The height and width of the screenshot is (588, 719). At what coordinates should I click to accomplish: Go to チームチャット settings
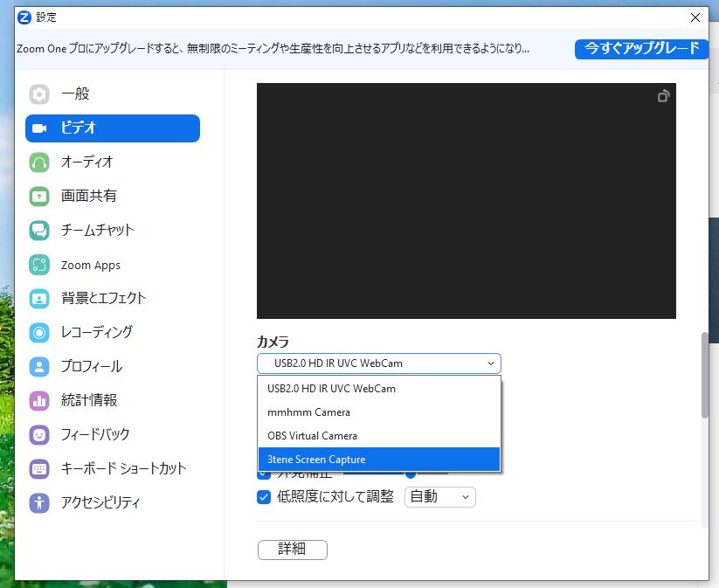[x=113, y=230]
